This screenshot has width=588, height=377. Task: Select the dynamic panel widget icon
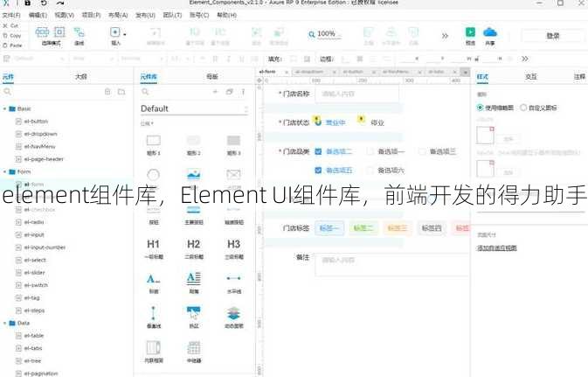233,313
